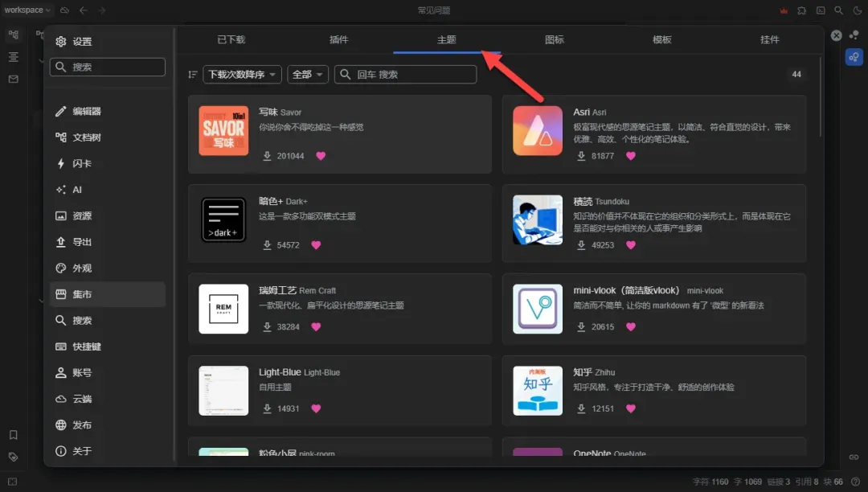Select the 集市 marketplace section
Viewport: 868px width, 492px height.
coord(108,294)
